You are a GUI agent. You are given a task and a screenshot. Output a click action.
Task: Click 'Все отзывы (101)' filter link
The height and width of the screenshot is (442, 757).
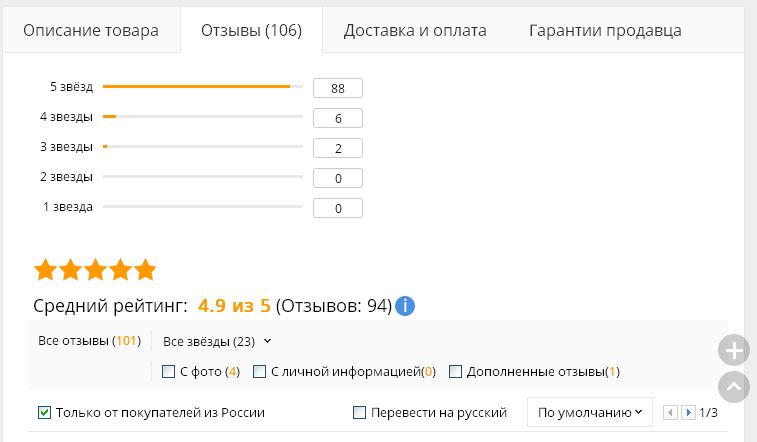tap(89, 341)
